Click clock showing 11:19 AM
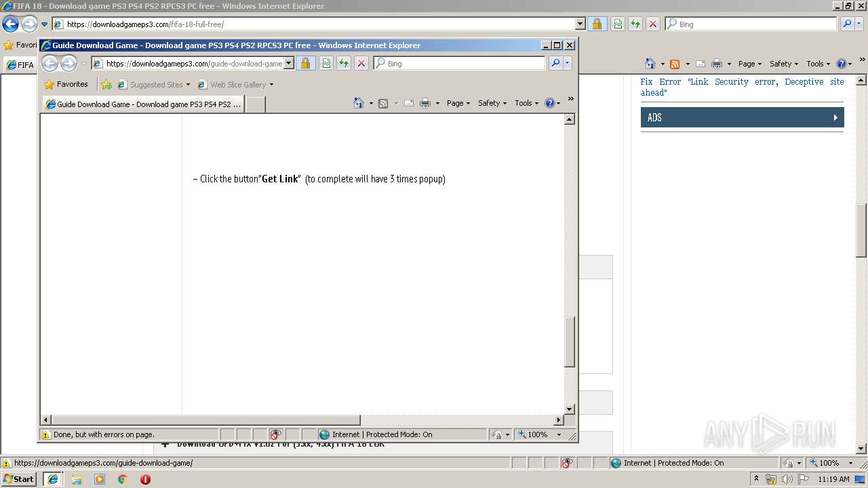Screen dimensions: 868x488 833,479
